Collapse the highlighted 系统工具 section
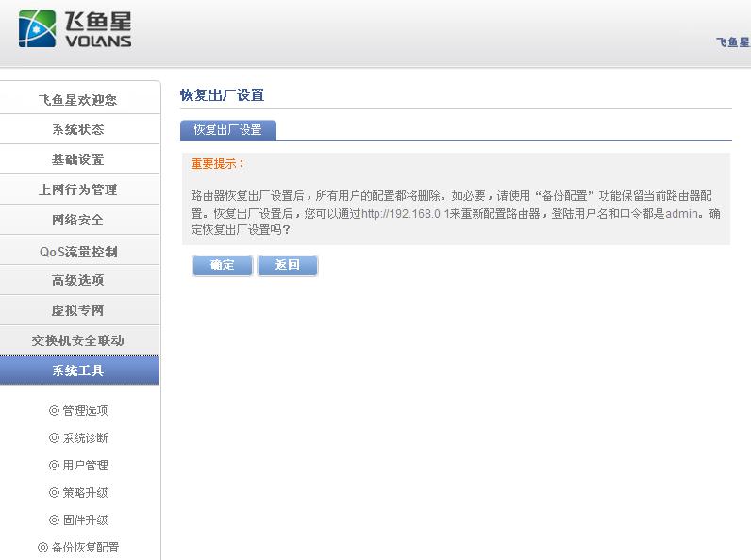This screenshot has width=751, height=560. 78,371
